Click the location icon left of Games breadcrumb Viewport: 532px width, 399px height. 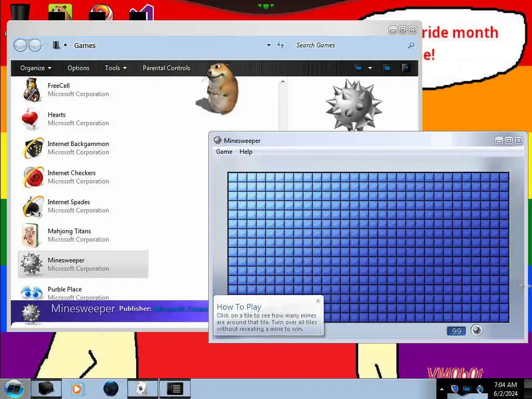click(x=56, y=45)
